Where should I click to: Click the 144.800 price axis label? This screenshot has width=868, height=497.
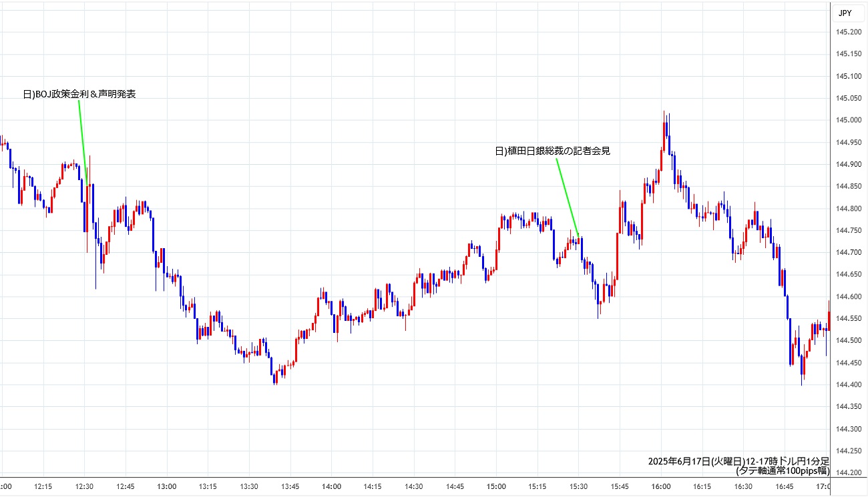pyautogui.click(x=849, y=209)
